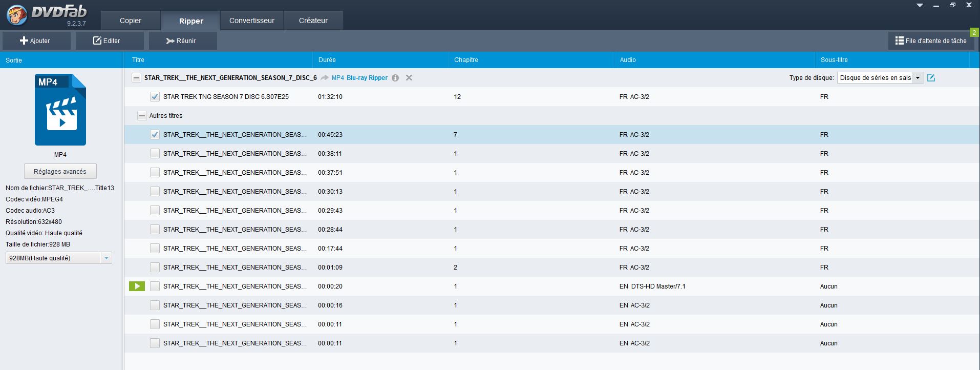Show info for the Star Trek disc source
The width and height of the screenshot is (980, 370).
(x=395, y=78)
